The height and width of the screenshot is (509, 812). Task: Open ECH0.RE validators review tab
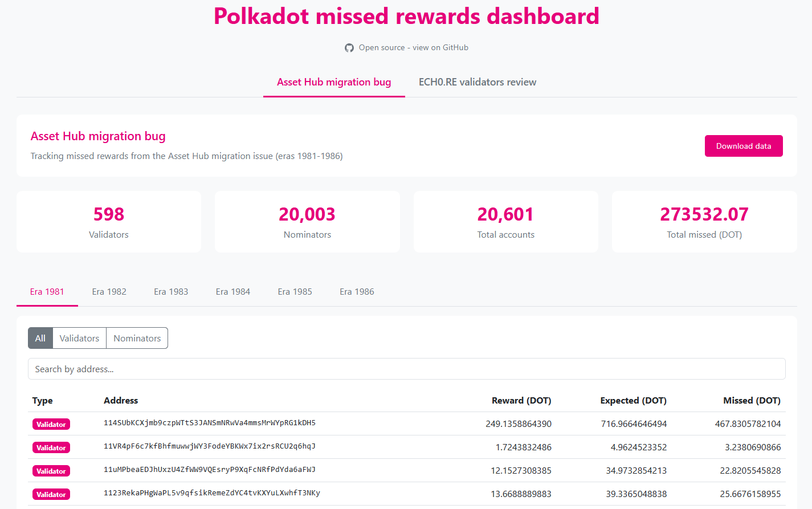tap(478, 82)
